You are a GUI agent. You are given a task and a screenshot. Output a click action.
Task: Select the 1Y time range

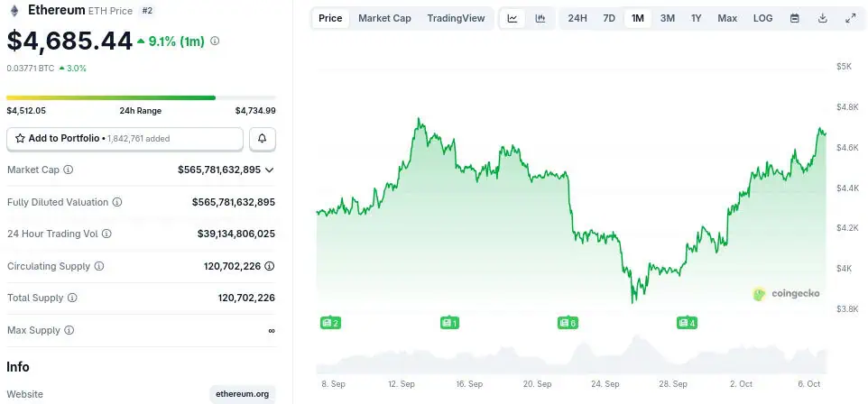(697, 18)
